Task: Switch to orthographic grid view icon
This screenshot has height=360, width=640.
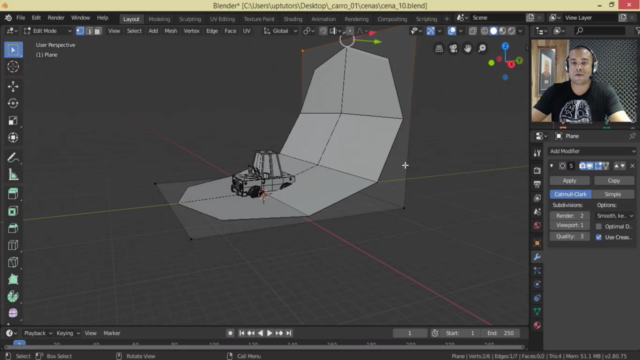Action: [439, 49]
